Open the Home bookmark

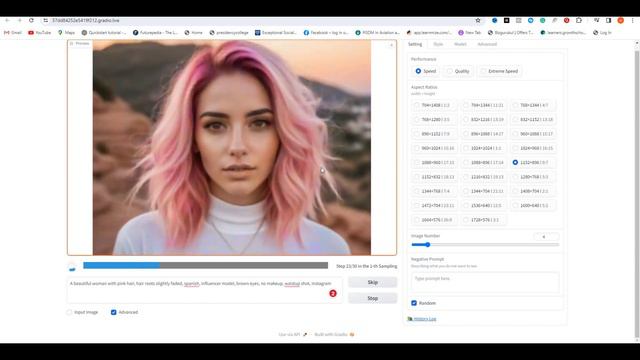(x=193, y=33)
